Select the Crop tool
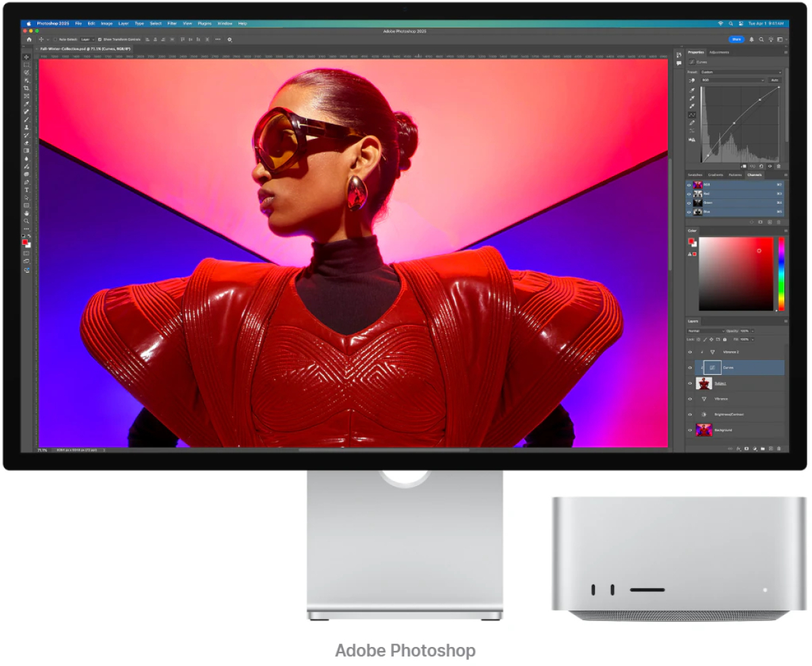This screenshot has width=812, height=666. point(26,88)
